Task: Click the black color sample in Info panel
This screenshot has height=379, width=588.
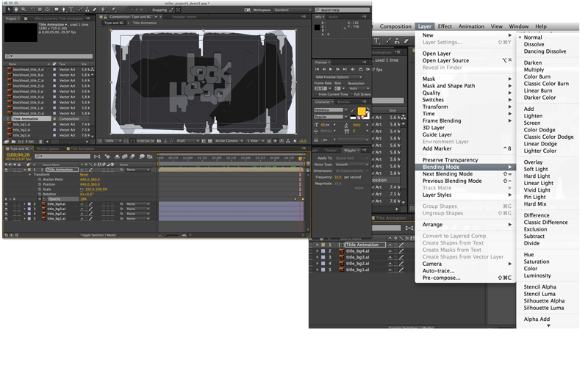Action: [318, 27]
